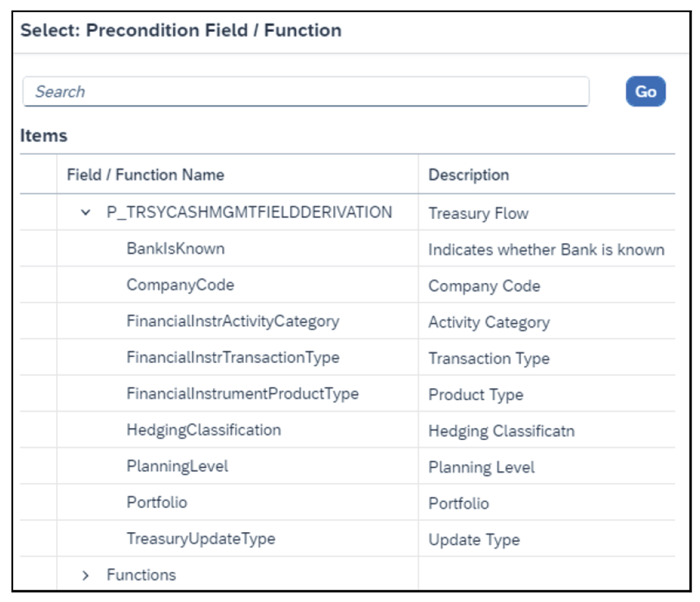The height and width of the screenshot is (602, 700).
Task: Select the FinancialInstrumentProductType field
Action: click(242, 394)
